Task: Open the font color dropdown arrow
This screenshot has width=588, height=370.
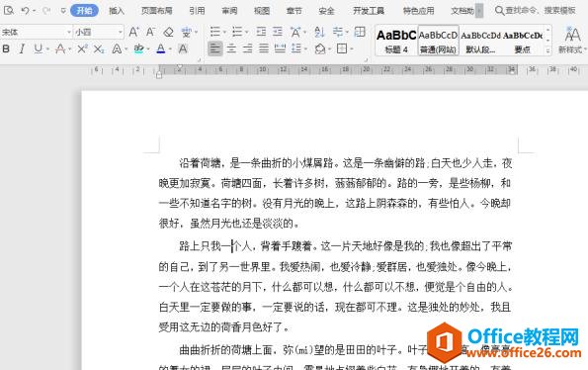Action: [x=170, y=48]
